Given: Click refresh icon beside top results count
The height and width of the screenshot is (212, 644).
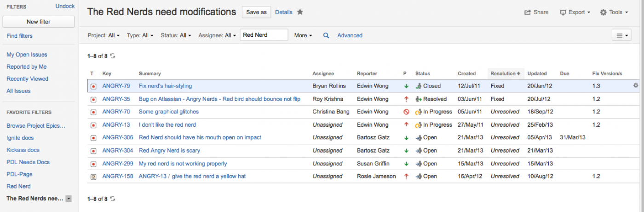Looking at the screenshot, I should tap(113, 56).
